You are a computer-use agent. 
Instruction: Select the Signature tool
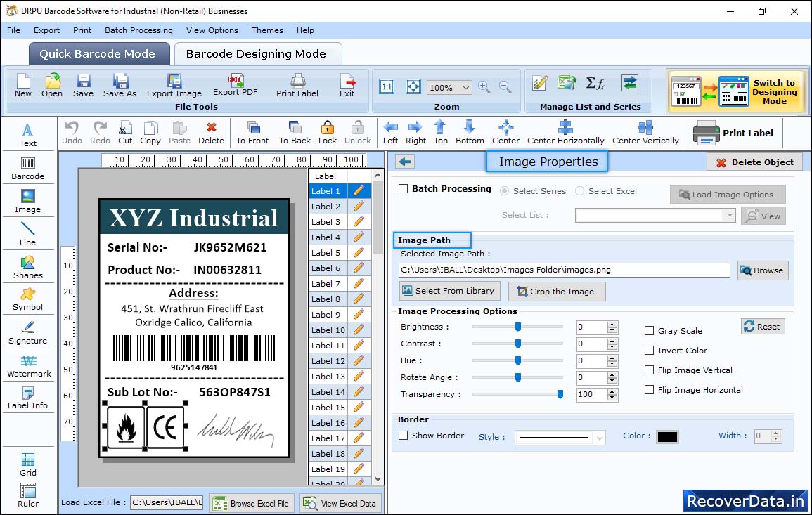(27, 332)
